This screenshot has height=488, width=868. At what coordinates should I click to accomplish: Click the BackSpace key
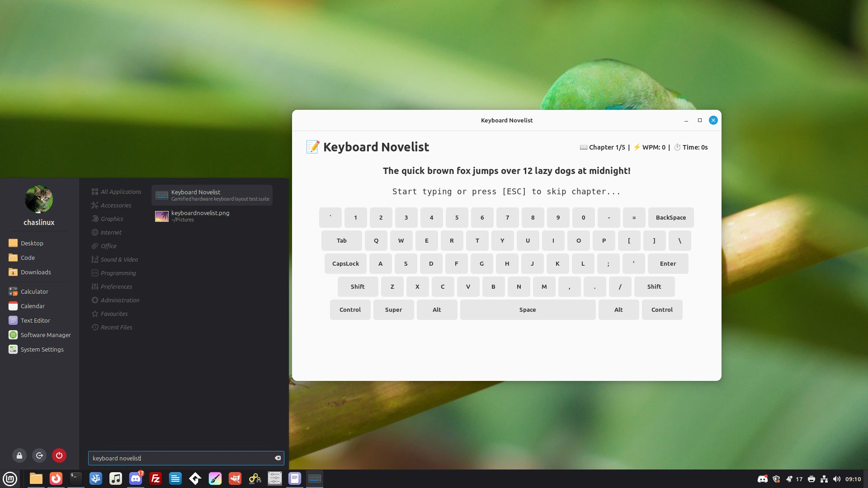click(671, 218)
